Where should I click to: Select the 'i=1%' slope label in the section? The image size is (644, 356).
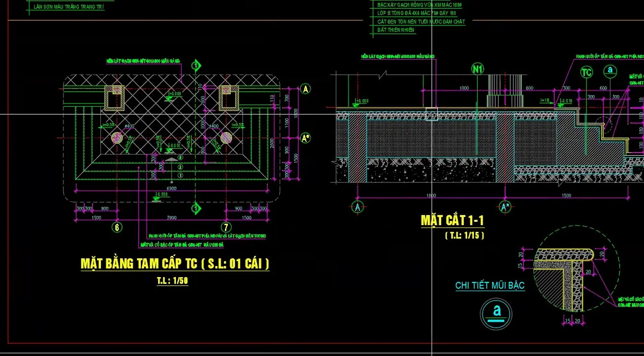click(x=545, y=100)
